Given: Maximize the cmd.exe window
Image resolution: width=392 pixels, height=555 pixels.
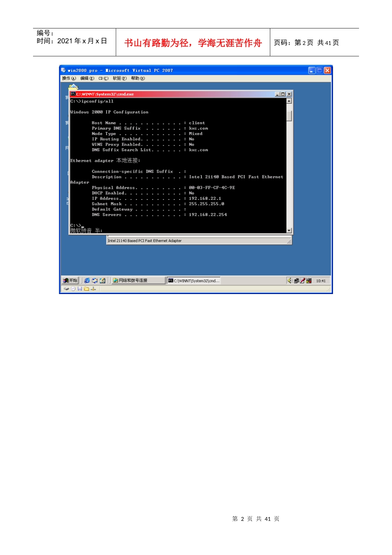Looking at the screenshot, I should pyautogui.click(x=283, y=94).
